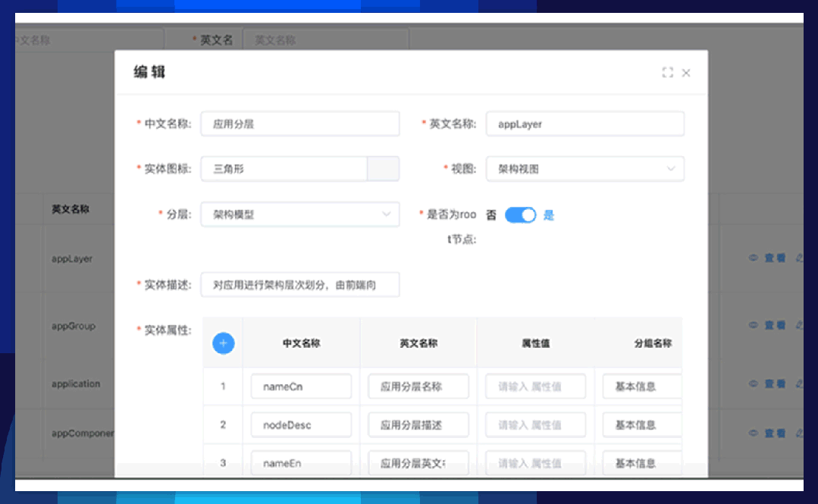
Task: Select the 是 option beside the root switch
Action: [549, 215]
